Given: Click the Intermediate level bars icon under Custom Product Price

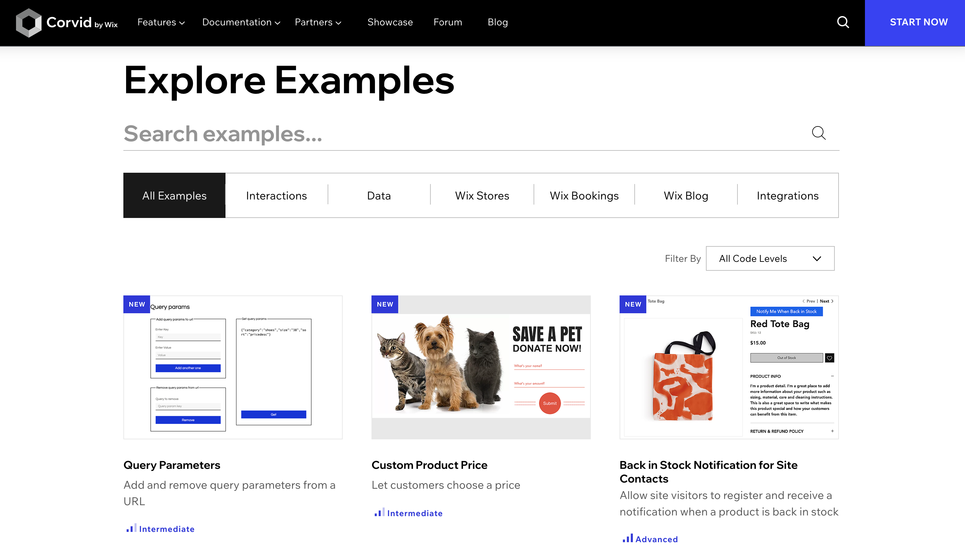Looking at the screenshot, I should (x=379, y=512).
